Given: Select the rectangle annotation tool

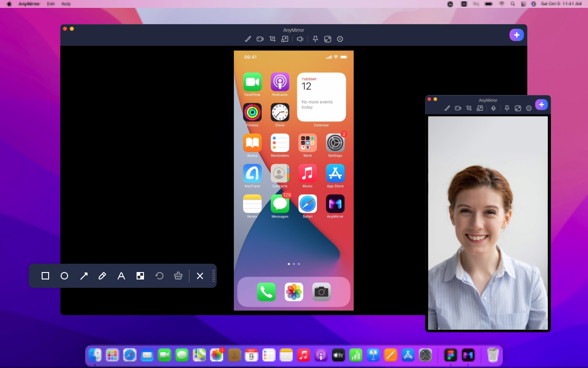Looking at the screenshot, I should (x=45, y=276).
